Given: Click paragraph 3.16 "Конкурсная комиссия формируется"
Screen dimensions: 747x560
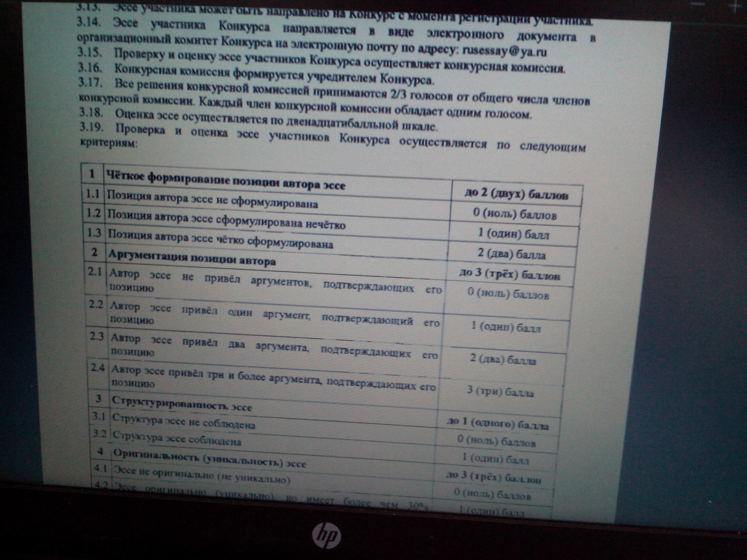Looking at the screenshot, I should click(256, 75).
